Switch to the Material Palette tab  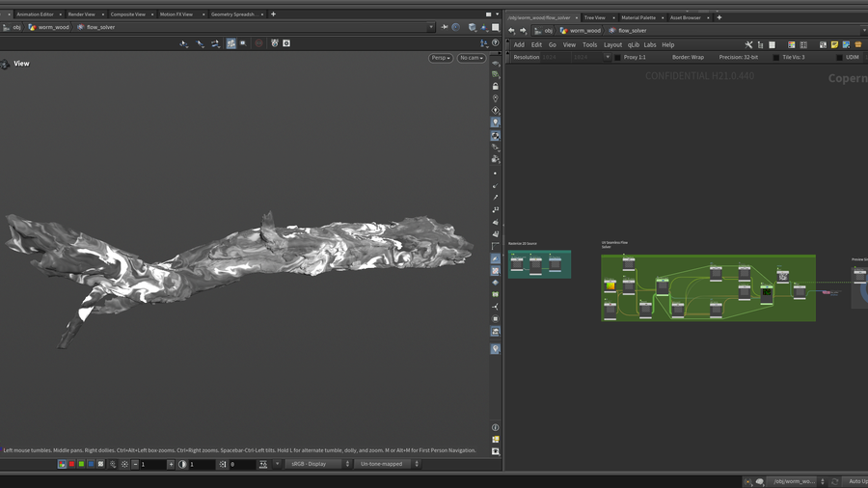(x=637, y=17)
